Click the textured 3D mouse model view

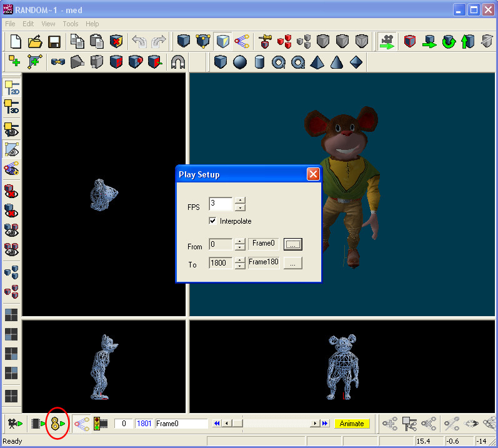click(342, 194)
